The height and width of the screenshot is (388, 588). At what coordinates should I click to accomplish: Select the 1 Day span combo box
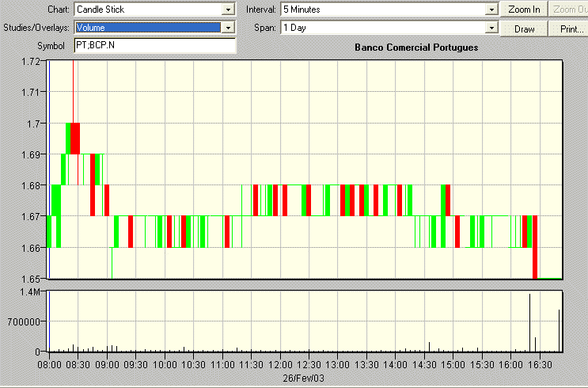tap(389, 28)
